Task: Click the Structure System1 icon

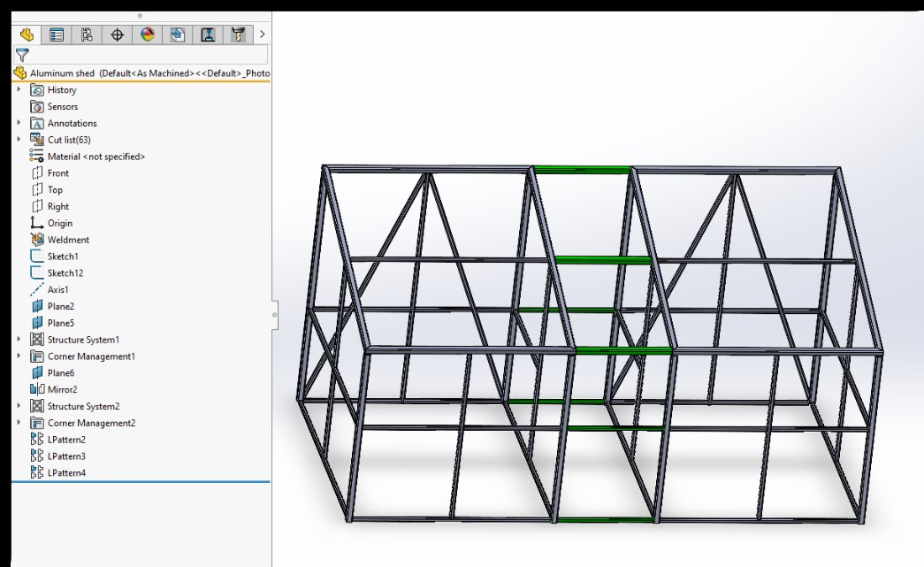Action: (x=37, y=340)
